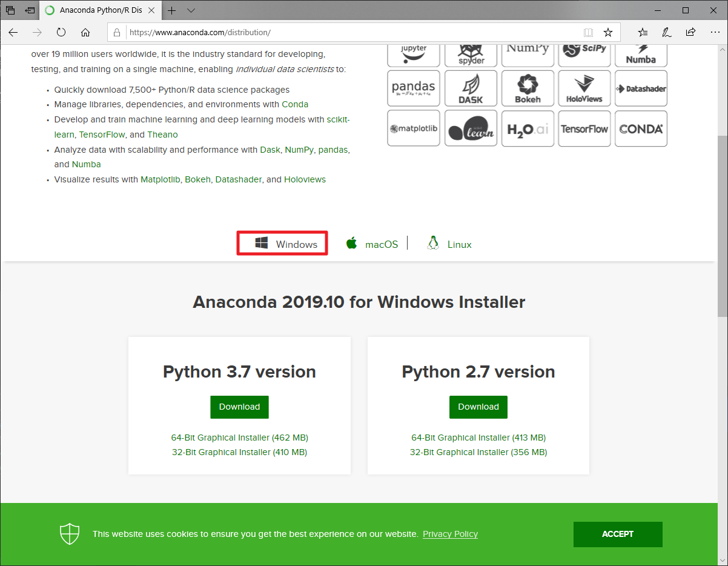The height and width of the screenshot is (566, 728).
Task: Click 'Anaconda 2019.10 for Windows Installer' heading
Action: 359,302
